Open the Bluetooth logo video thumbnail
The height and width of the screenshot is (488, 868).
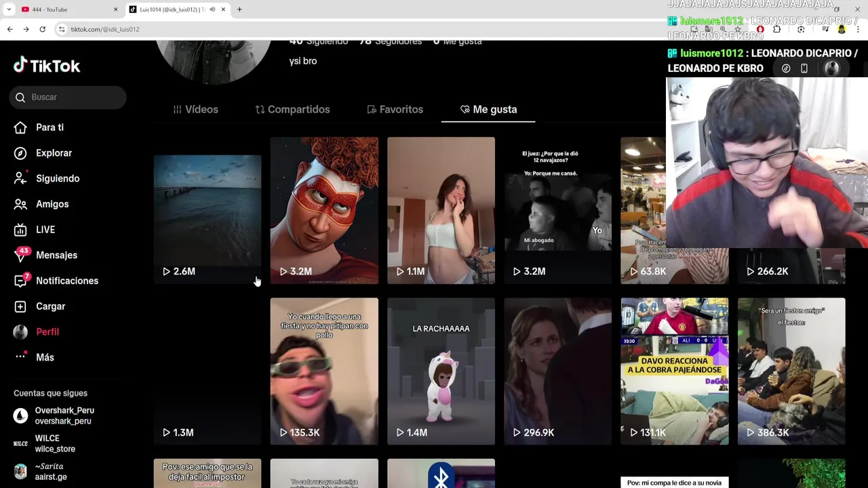click(441, 474)
